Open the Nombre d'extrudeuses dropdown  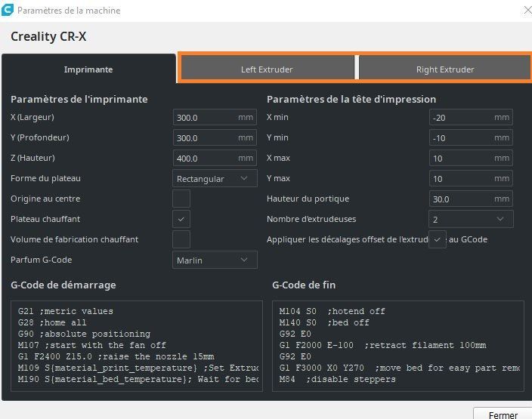(x=471, y=219)
